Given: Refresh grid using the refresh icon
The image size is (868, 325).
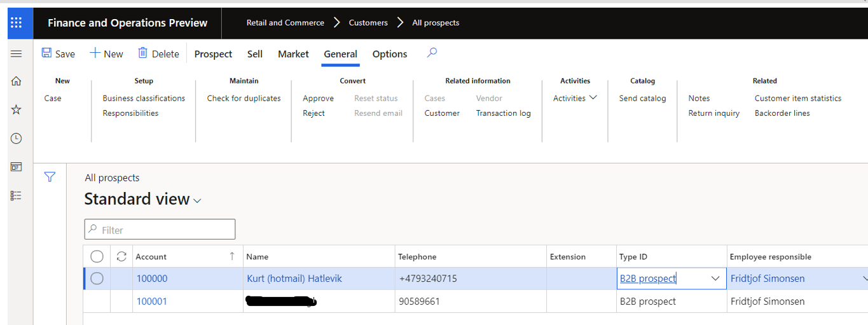Looking at the screenshot, I should pos(121,256).
